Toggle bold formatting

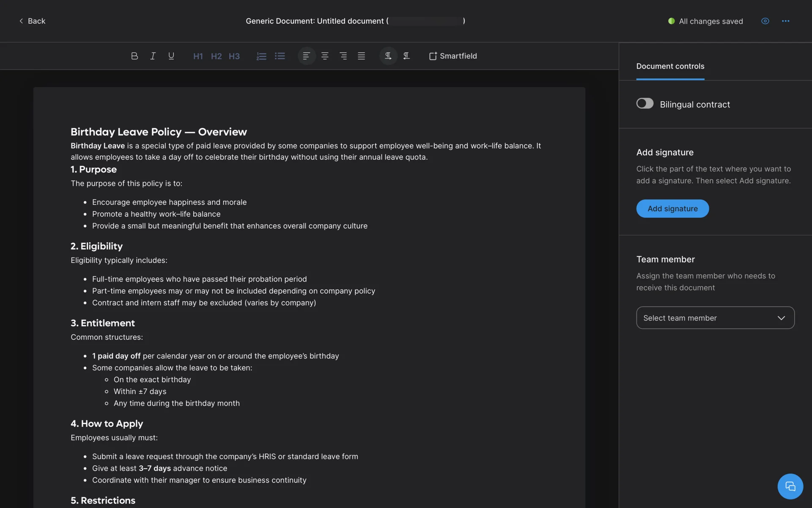point(134,56)
